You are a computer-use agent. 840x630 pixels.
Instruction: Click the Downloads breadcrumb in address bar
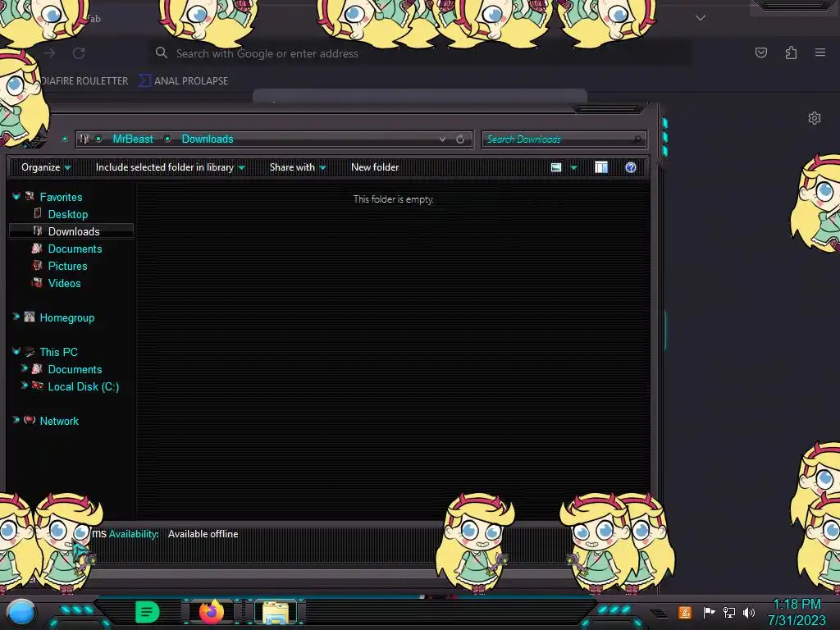208,139
